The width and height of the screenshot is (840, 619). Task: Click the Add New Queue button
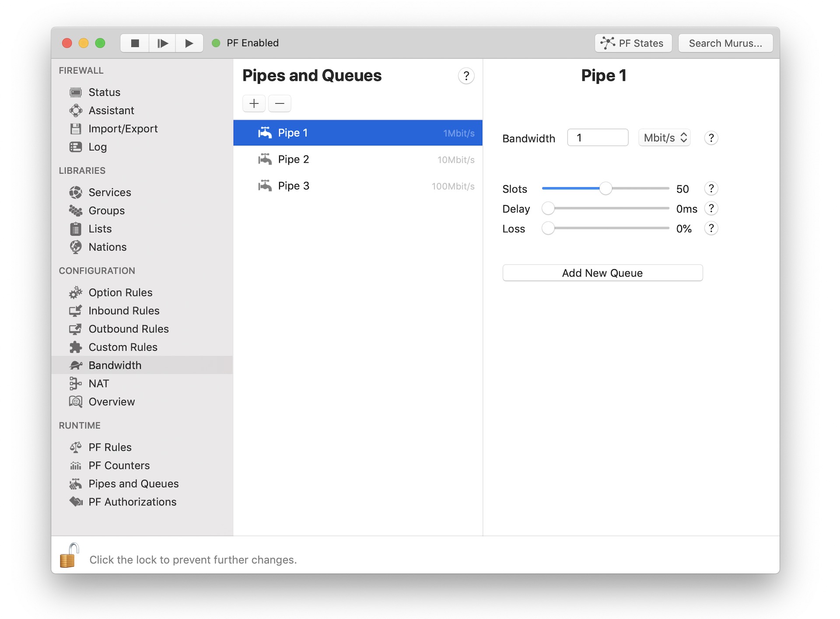(x=602, y=273)
